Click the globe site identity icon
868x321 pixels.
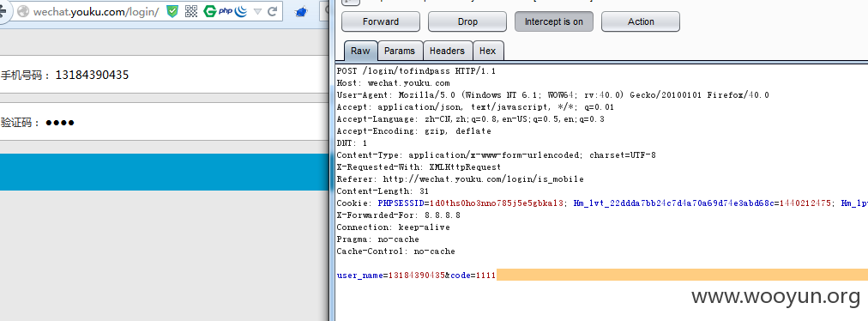click(x=22, y=11)
